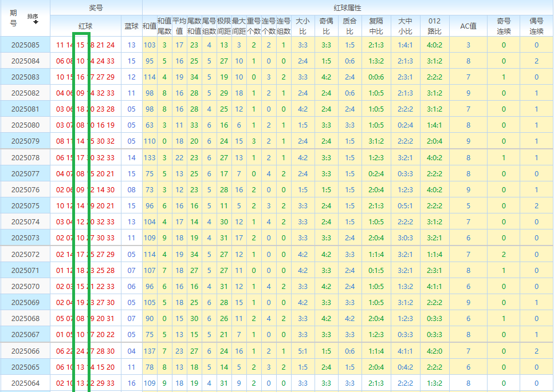The height and width of the screenshot is (392, 554).
Task: Select issue number 2025064
Action: pos(25,383)
